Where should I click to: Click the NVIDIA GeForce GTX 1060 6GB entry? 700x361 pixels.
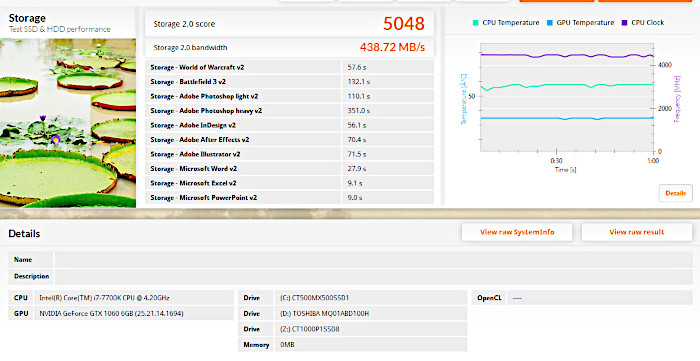coord(133,313)
